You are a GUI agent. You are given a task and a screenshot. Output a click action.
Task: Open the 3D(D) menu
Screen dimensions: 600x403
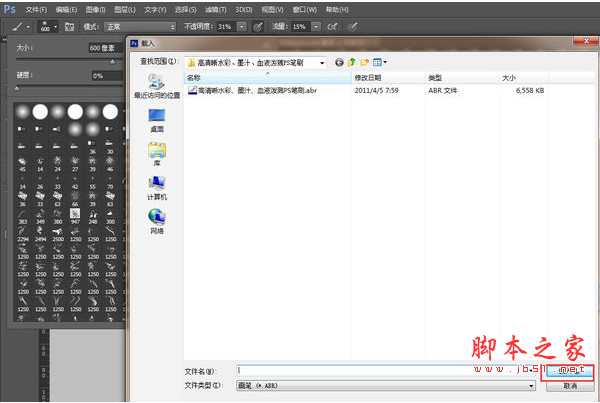click(244, 10)
